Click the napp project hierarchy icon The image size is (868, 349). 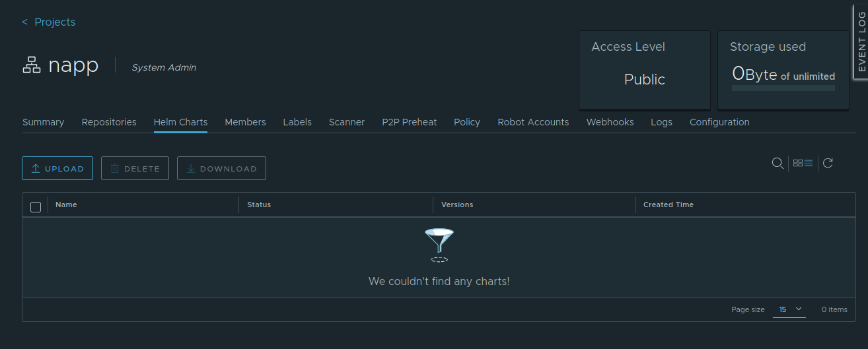click(32, 65)
